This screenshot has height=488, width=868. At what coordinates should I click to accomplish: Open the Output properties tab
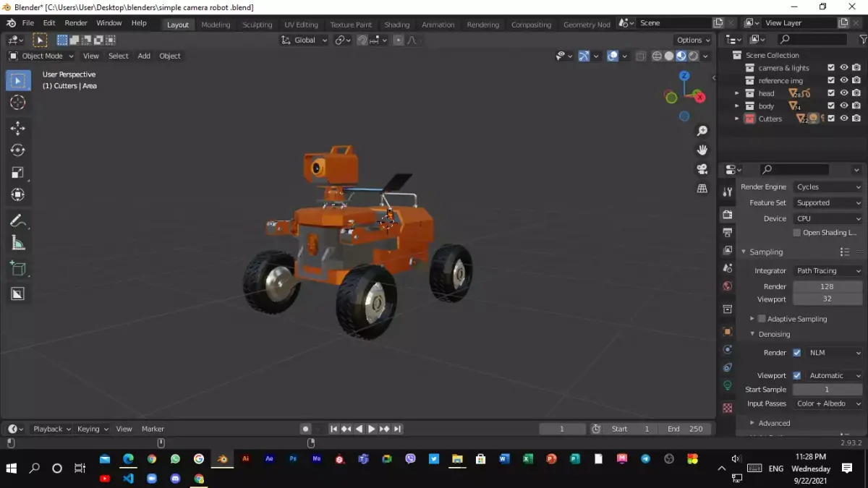tap(728, 232)
